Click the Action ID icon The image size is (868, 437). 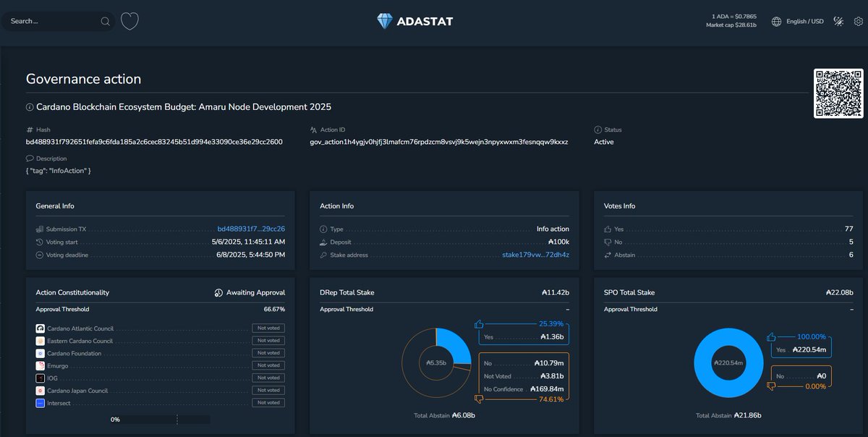click(314, 130)
